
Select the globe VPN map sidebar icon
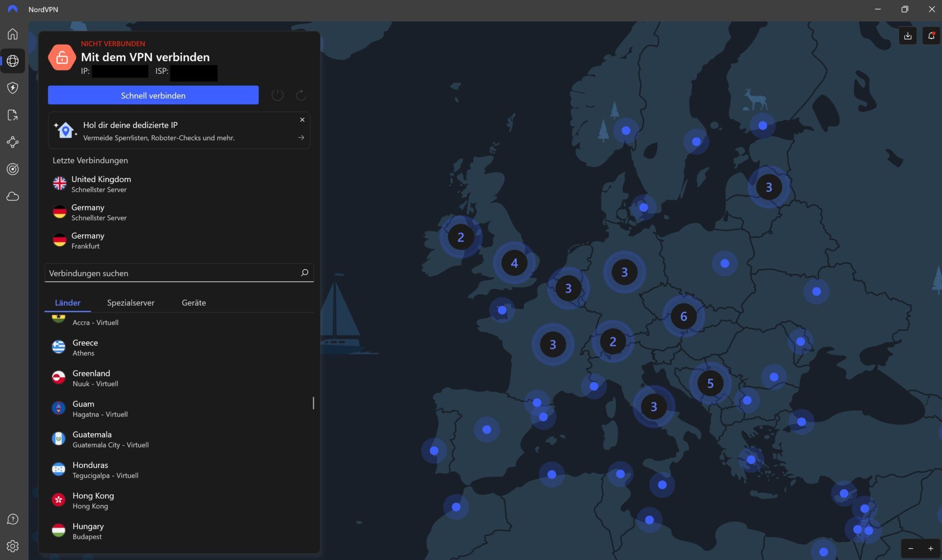click(x=13, y=61)
